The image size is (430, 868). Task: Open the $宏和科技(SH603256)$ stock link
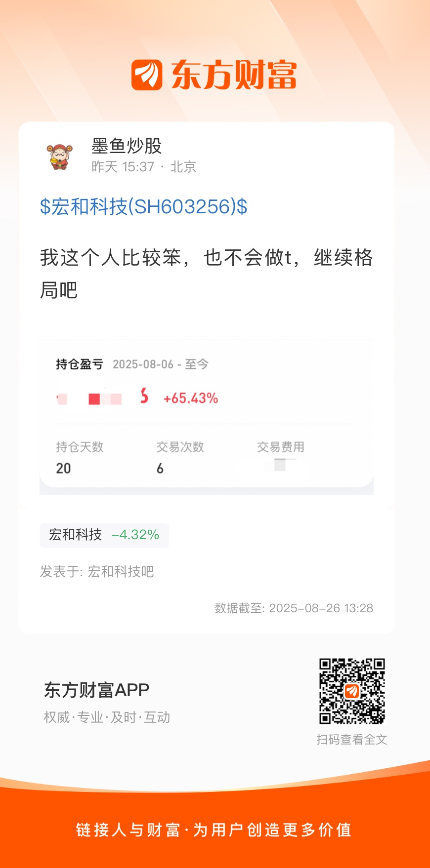point(143,206)
